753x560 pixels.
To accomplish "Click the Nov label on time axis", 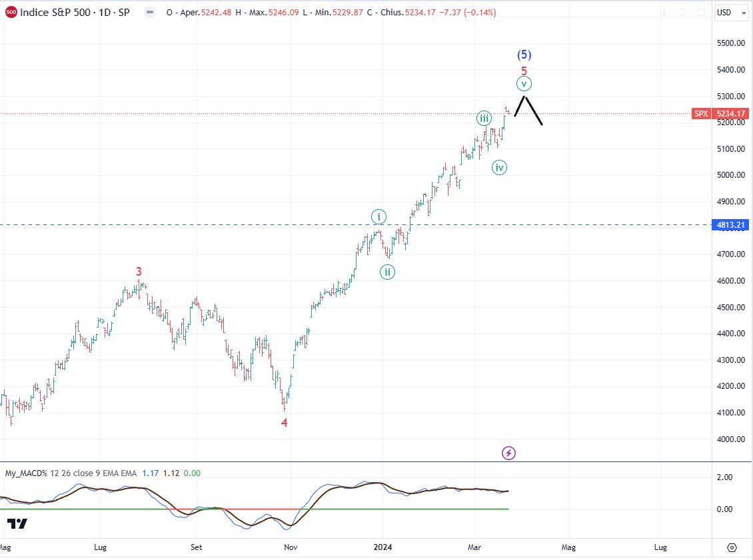I will (291, 547).
